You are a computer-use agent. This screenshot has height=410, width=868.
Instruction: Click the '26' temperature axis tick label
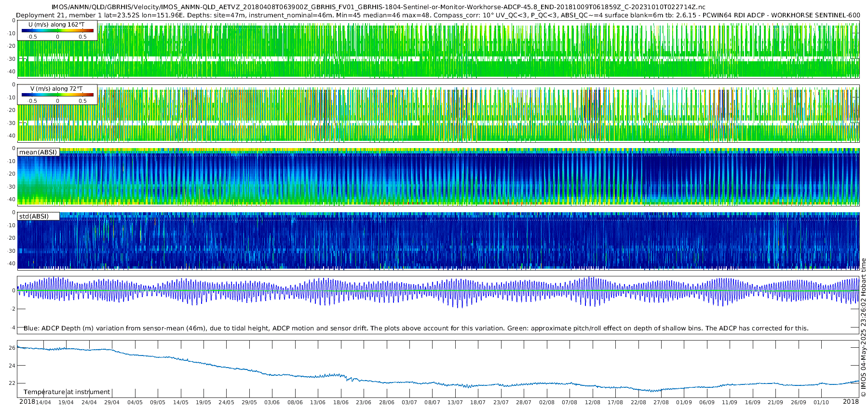pos(12,348)
